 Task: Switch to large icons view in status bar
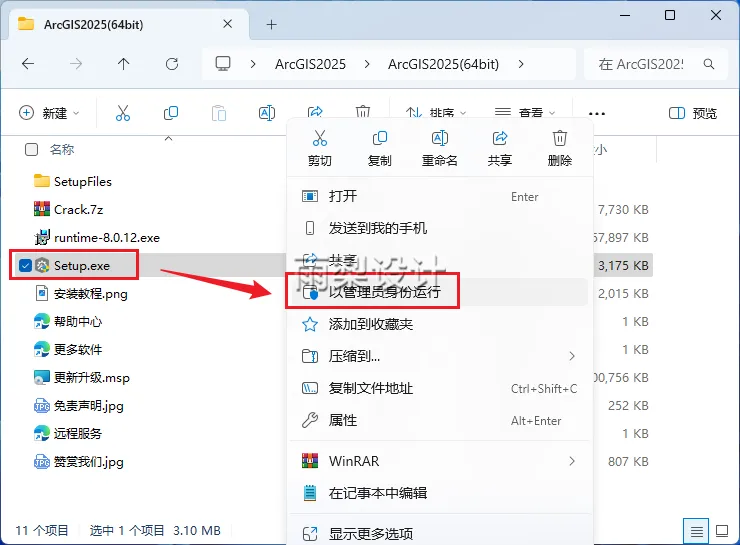722,531
